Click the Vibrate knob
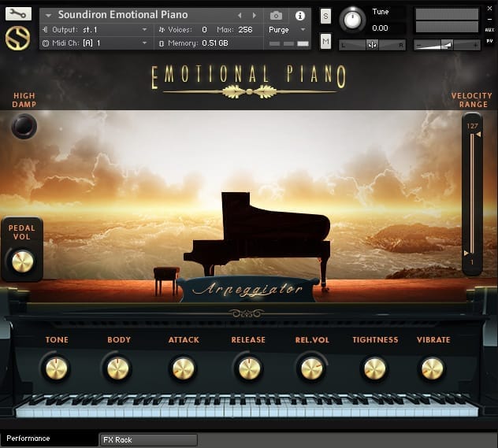Viewport: 498px width, 448px height. [433, 368]
